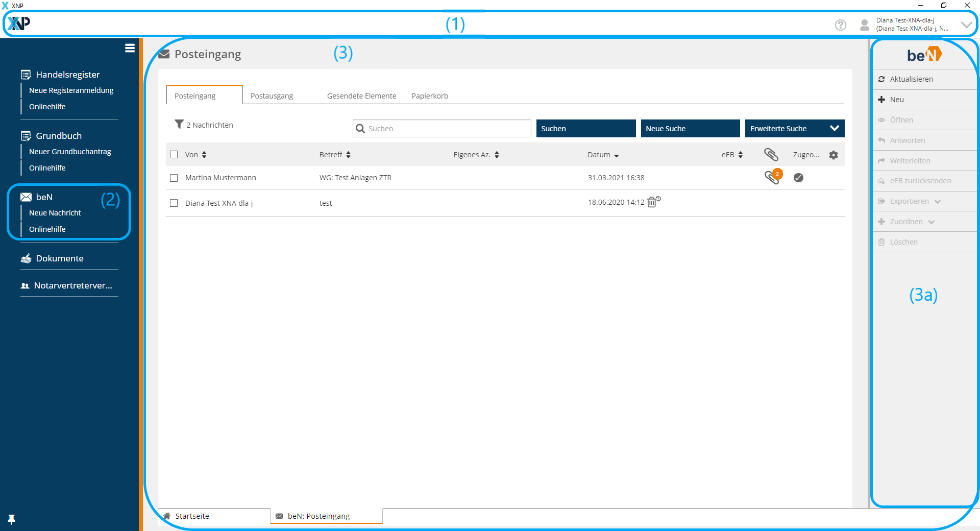
Task: Click the Notarvertreterver... people icon
Action: point(25,286)
